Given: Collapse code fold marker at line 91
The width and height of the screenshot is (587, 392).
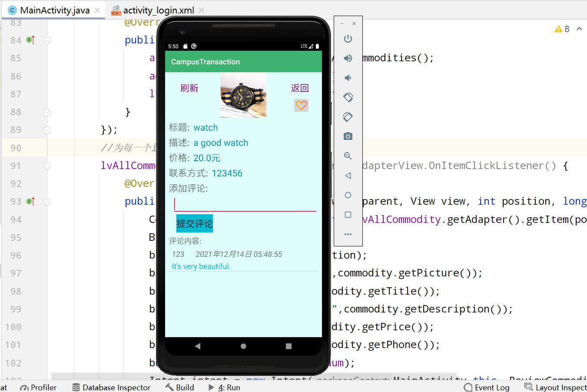Looking at the screenshot, I should 47,166.
